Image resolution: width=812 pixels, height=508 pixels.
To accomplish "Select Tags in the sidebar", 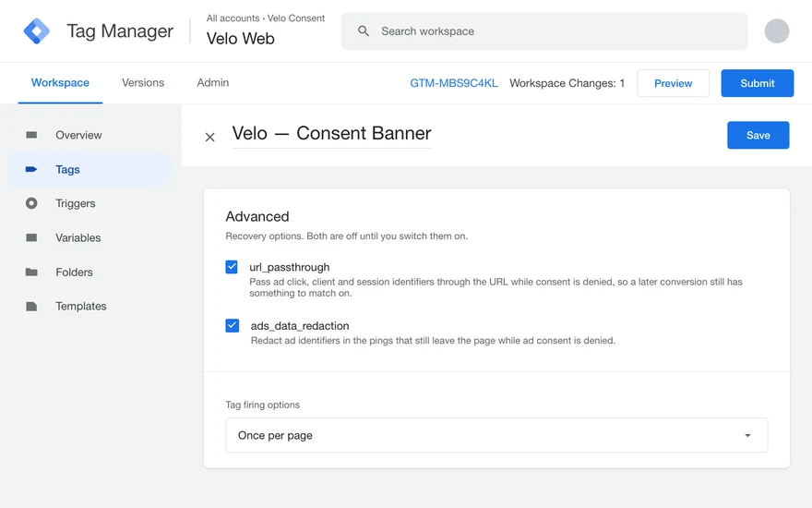I will click(90, 170).
